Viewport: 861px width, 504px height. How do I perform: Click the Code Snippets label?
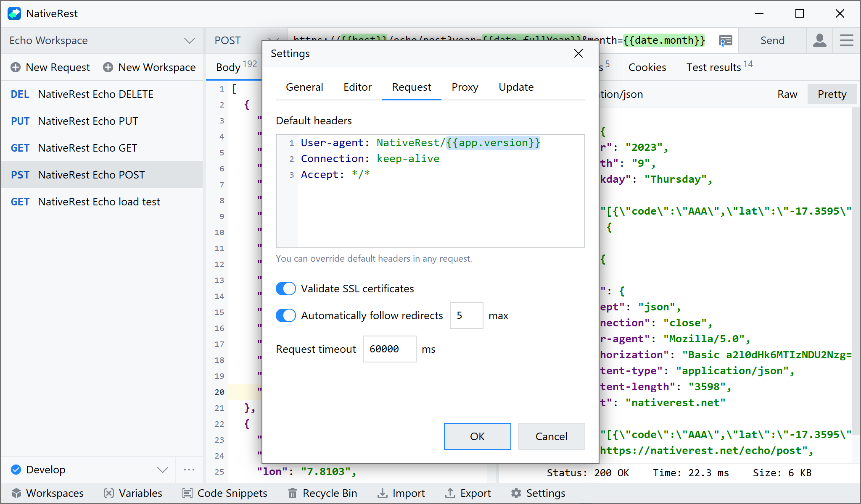pyautogui.click(x=232, y=493)
